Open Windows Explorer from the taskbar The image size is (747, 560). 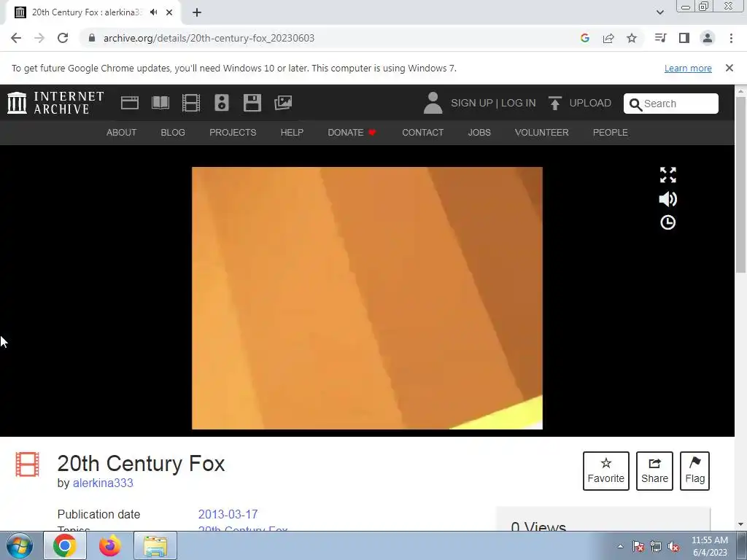pyautogui.click(x=155, y=545)
